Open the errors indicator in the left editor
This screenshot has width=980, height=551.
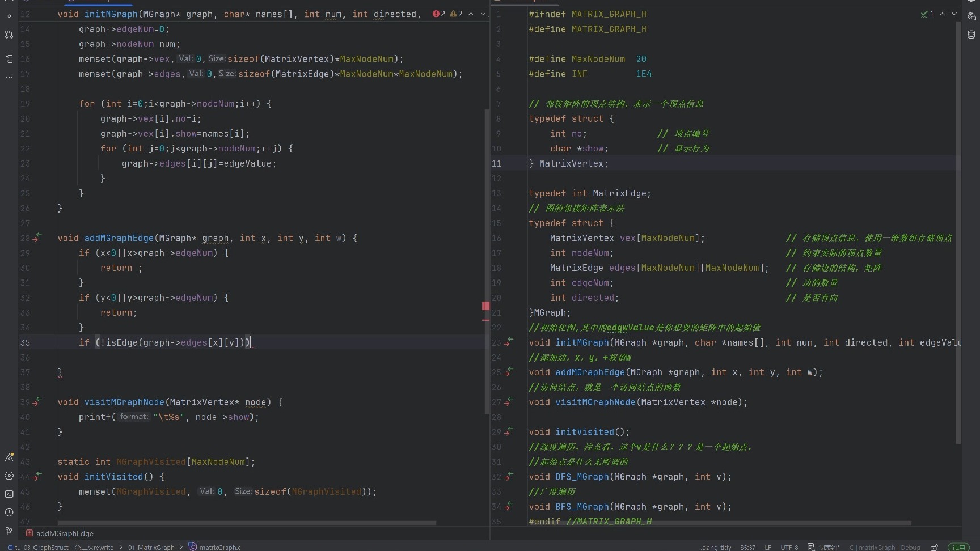pyautogui.click(x=438, y=14)
